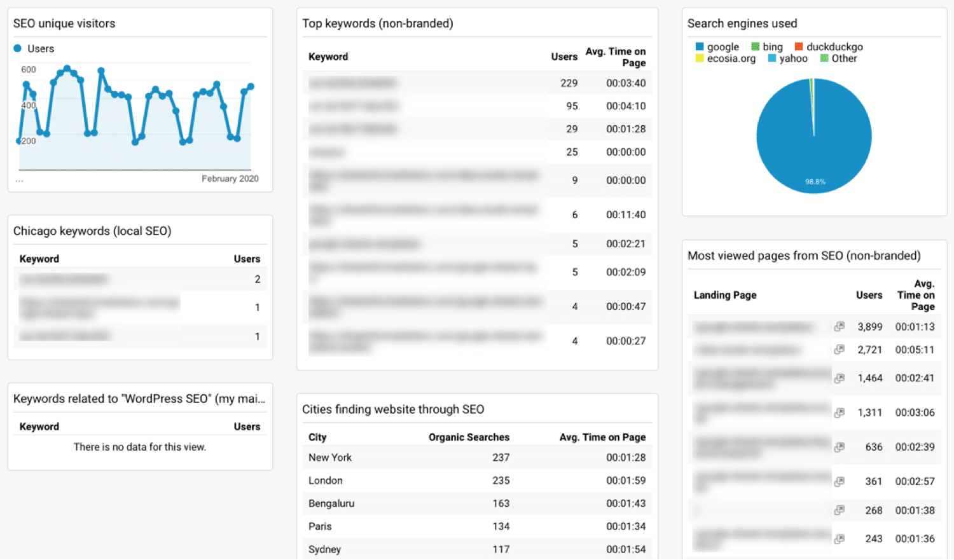This screenshot has width=954, height=560.
Task: Select the New York row in the Cities table
Action: tap(477, 457)
